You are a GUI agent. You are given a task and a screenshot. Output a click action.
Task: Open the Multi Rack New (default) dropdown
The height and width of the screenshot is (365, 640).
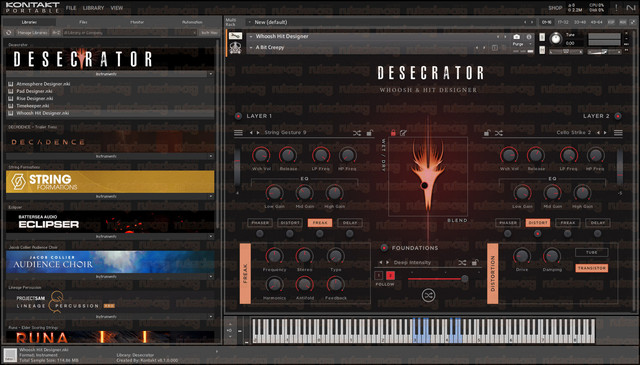(249, 22)
